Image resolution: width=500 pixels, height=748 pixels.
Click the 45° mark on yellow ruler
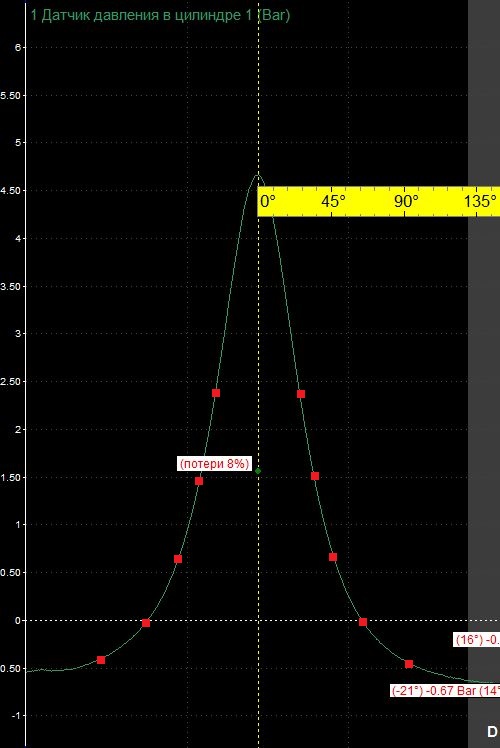333,201
